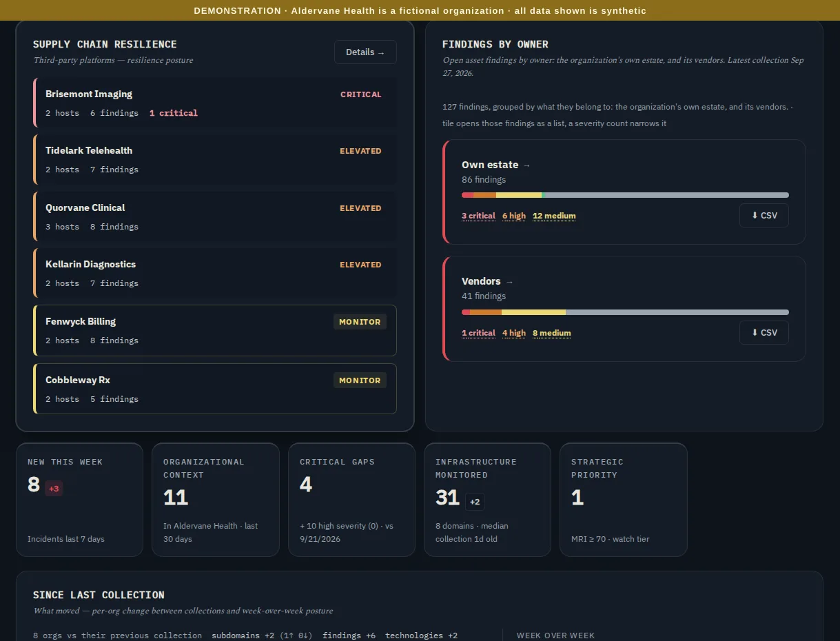840x641 pixels.
Task: Filter Own estate by 12 medium
Action: [x=554, y=216]
